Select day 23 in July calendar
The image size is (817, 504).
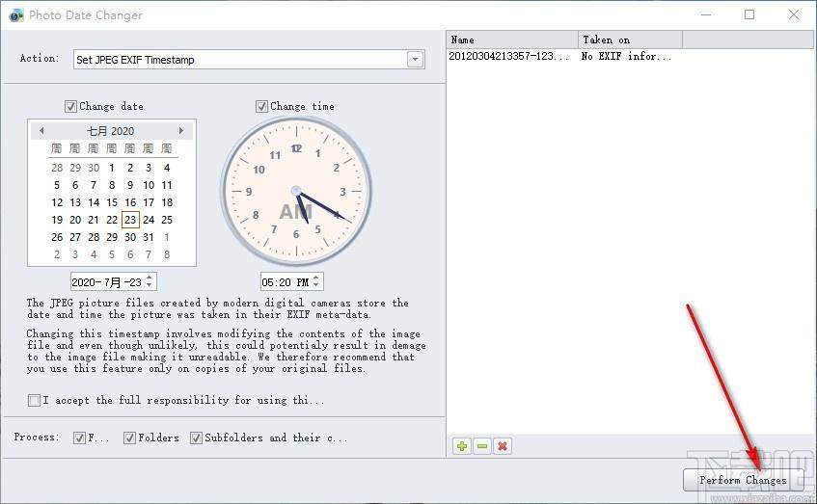(x=130, y=220)
